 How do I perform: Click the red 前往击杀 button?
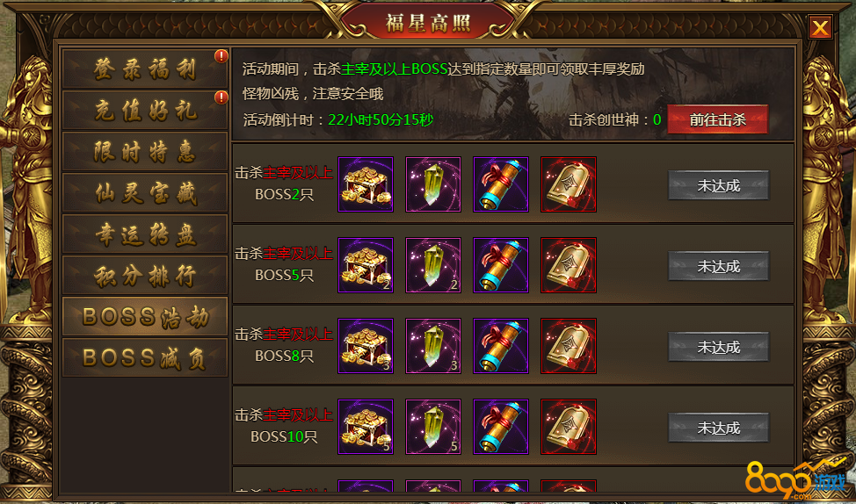tap(718, 119)
